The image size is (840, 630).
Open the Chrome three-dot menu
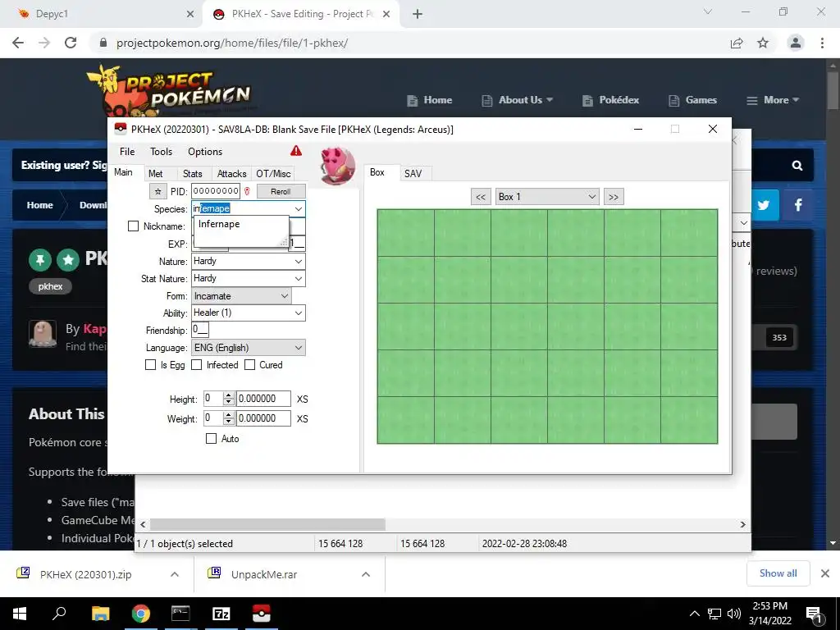tap(822, 43)
